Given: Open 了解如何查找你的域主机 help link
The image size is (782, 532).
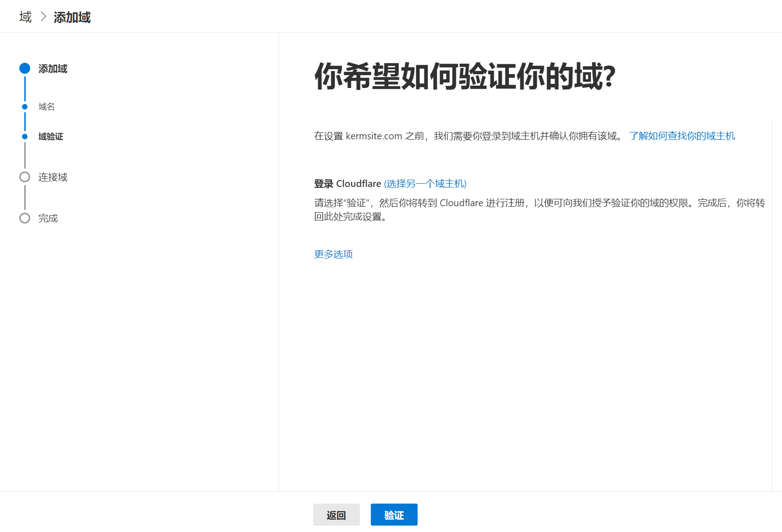Looking at the screenshot, I should pos(682,136).
